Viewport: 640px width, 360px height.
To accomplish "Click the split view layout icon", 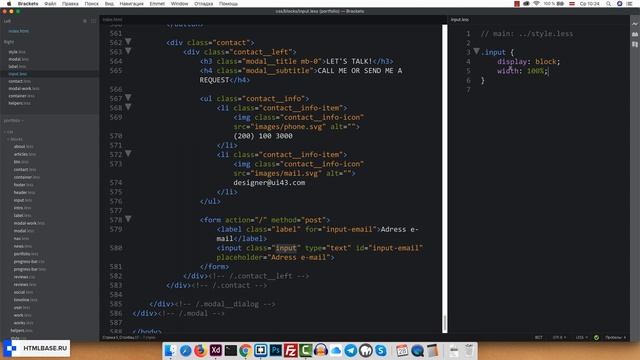I will (93, 21).
